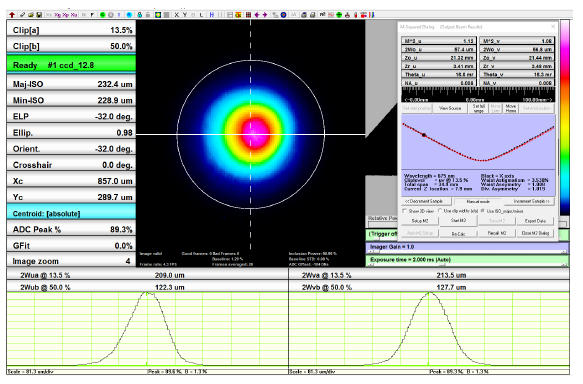Click the L toolbar icon
This screenshot has width=583, height=384.
[201, 15]
